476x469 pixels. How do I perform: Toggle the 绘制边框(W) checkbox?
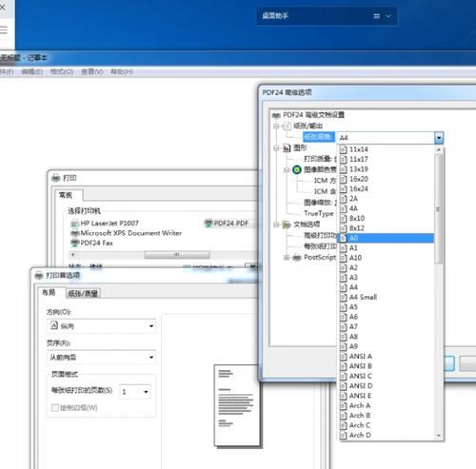click(55, 407)
